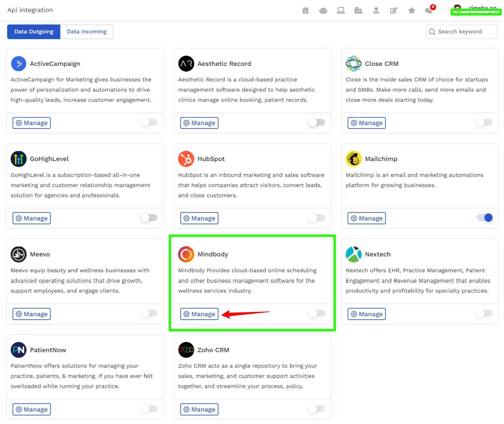Enable the HubSpot integration toggle
504x424 pixels.
click(317, 218)
